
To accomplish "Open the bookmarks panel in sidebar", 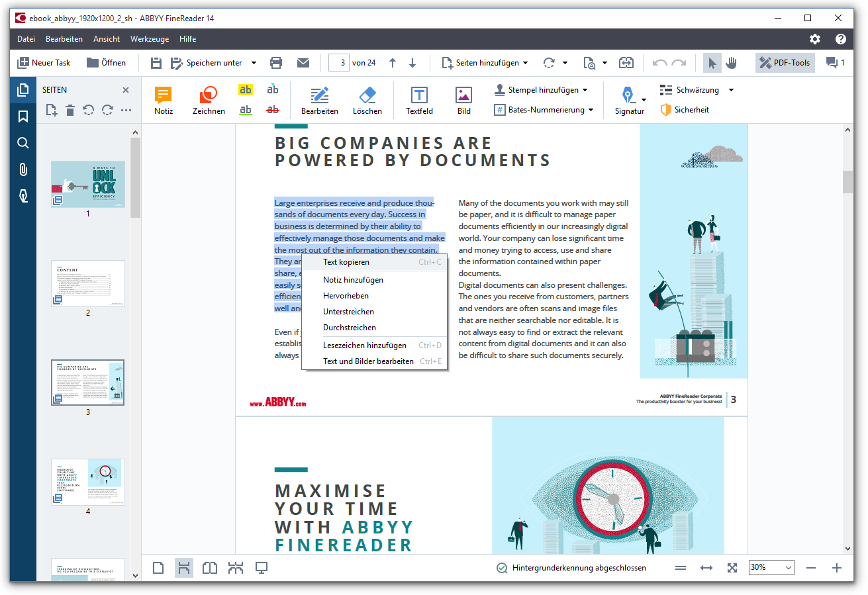I will pyautogui.click(x=23, y=116).
